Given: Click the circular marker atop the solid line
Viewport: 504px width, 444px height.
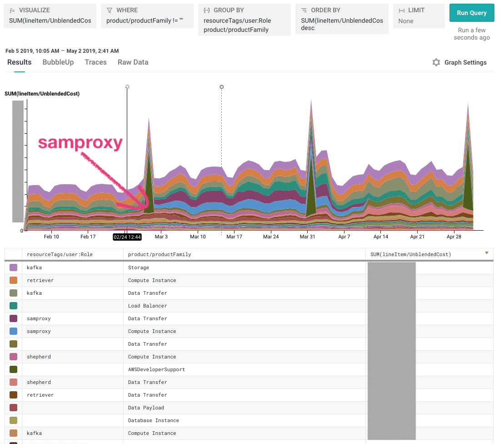Looking at the screenshot, I should click(127, 86).
